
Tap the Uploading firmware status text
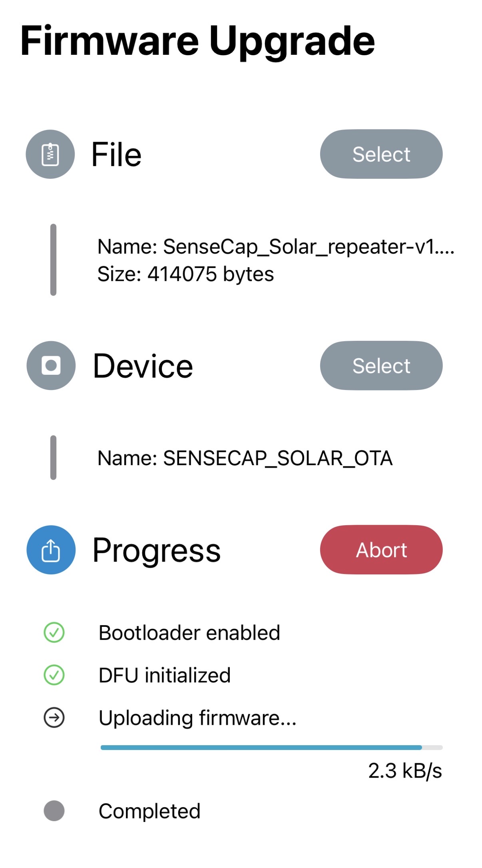[197, 718]
